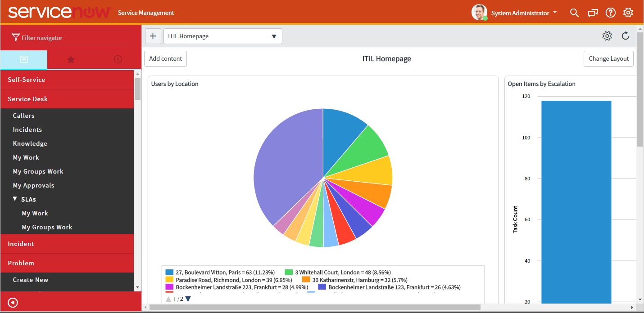Click the magenta Landstraße 223 legend swatch

point(169,286)
